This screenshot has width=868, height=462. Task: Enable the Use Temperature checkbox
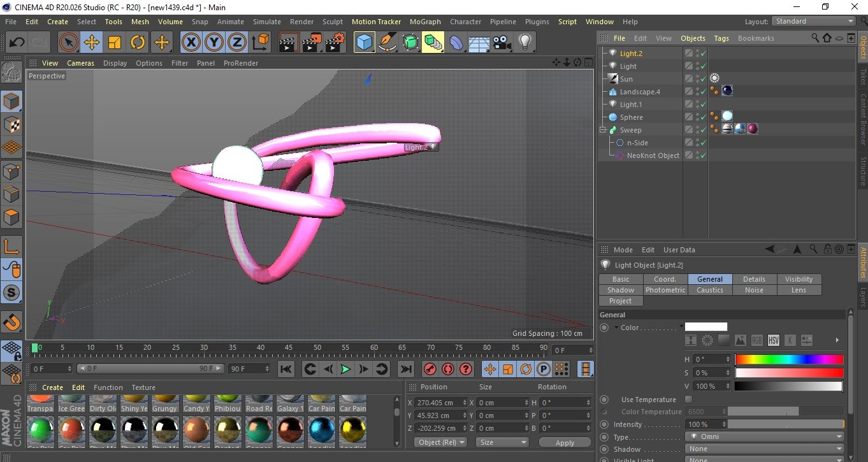pos(688,400)
